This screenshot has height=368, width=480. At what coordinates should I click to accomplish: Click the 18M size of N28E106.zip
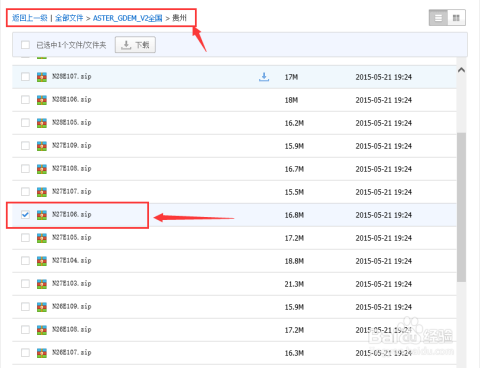coord(291,100)
